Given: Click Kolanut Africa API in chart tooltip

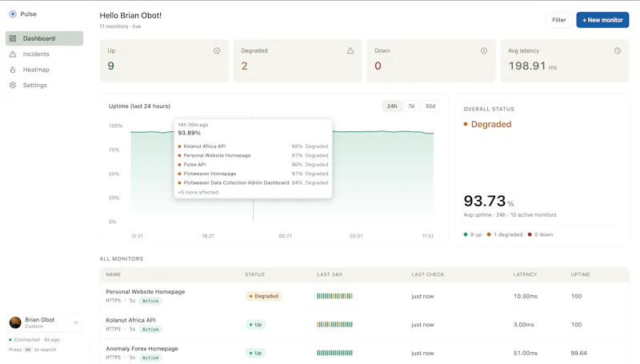Looking at the screenshot, I should pyautogui.click(x=205, y=146).
